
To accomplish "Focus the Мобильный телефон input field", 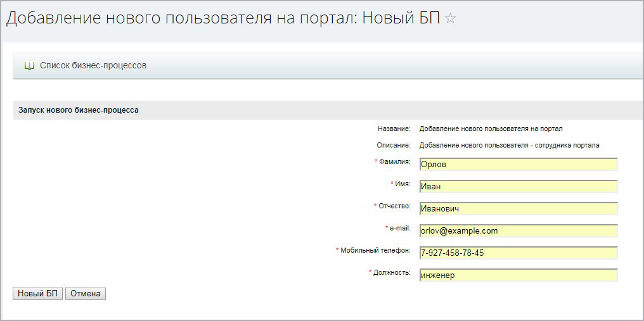I will 518,253.
